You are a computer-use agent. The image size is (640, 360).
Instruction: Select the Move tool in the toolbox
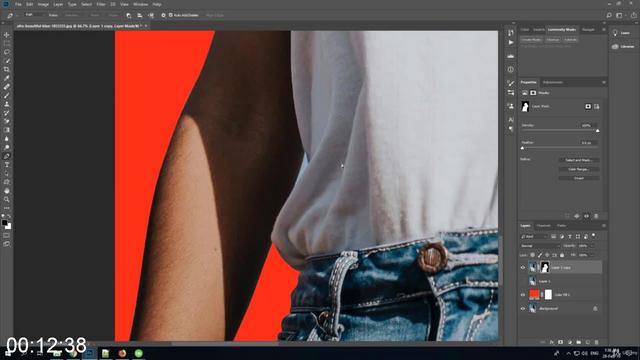tap(7, 35)
